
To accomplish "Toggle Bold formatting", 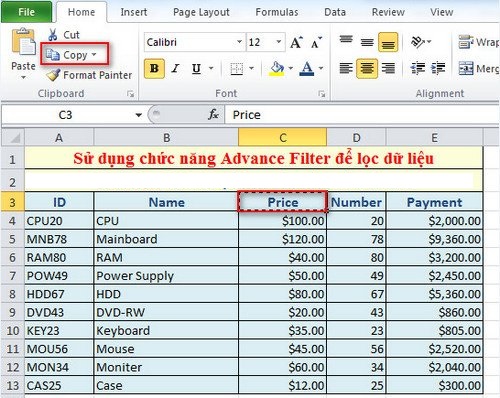I will 154,69.
